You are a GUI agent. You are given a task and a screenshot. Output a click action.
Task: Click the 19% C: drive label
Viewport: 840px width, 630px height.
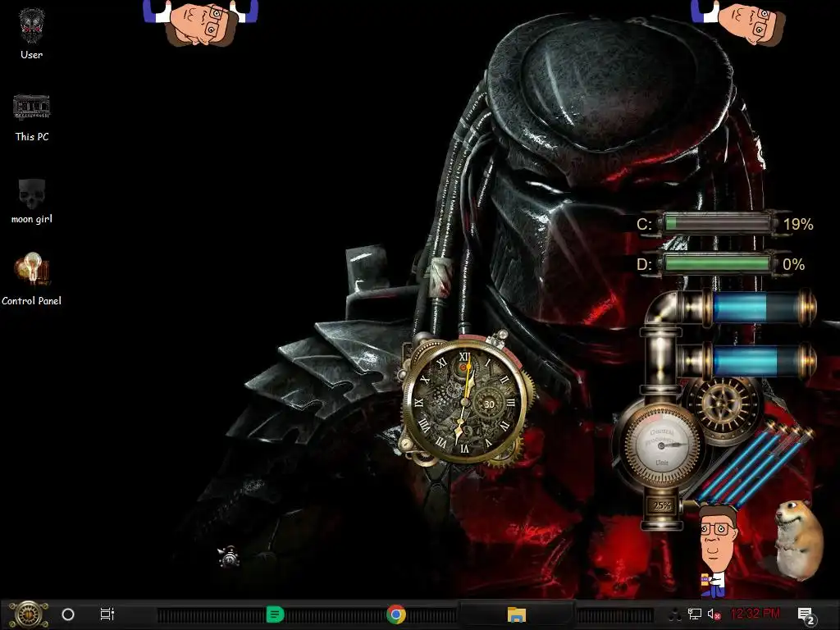[798, 224]
